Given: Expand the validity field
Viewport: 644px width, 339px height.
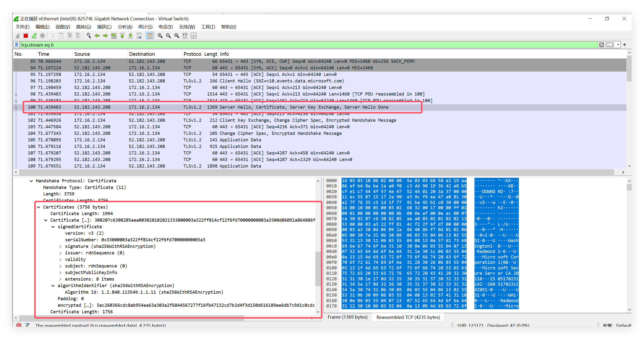Looking at the screenshot, I should [x=60, y=259].
